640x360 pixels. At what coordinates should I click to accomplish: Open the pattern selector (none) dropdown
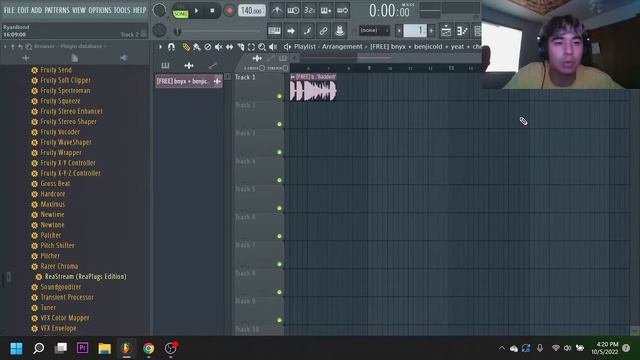tap(374, 31)
